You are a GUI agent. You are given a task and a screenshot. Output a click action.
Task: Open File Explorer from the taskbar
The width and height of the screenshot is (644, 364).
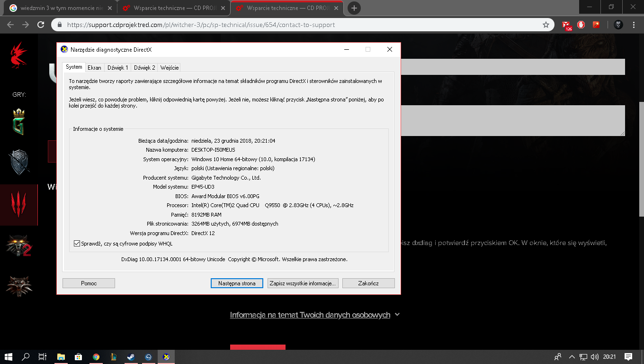[x=61, y=357]
